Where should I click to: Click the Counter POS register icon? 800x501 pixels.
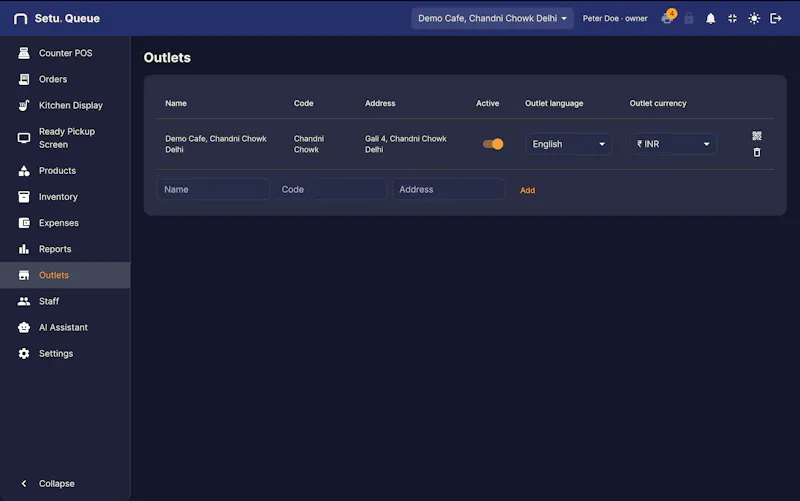(24, 53)
